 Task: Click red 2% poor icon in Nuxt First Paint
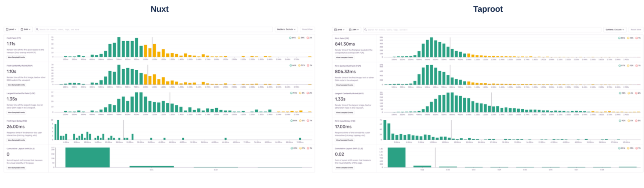pos(308,38)
